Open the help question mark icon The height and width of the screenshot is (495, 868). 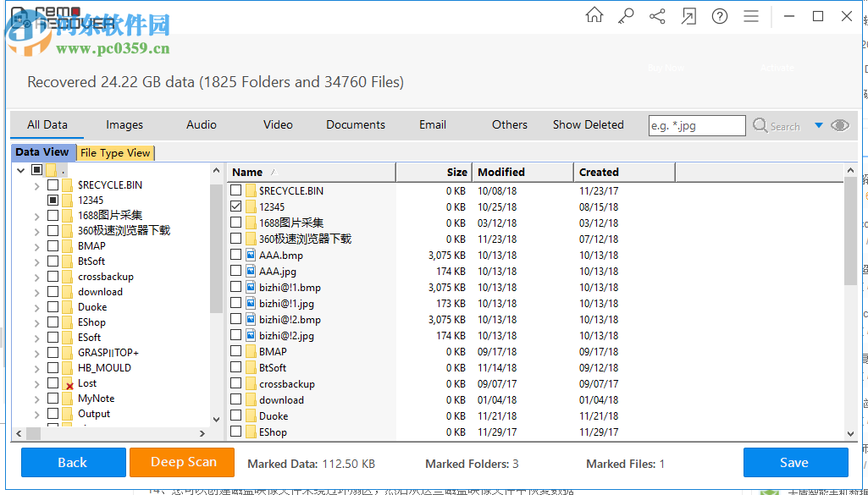[x=719, y=15]
